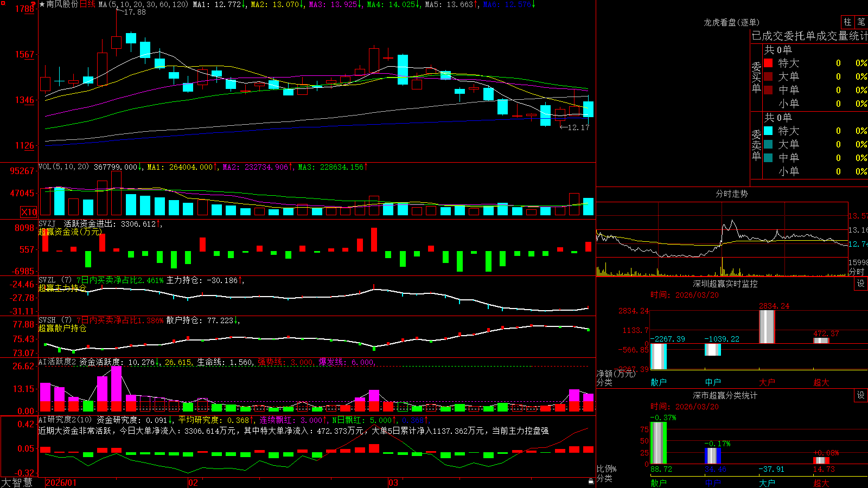Screen dimensions: 868x488
Task: Click the dark red 大单 buy order swatch
Action: click(x=768, y=76)
